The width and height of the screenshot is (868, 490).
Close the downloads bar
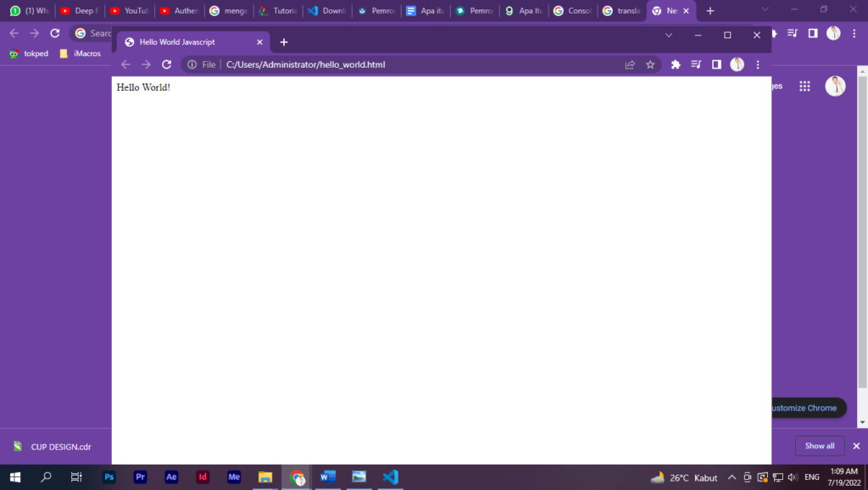[856, 446]
